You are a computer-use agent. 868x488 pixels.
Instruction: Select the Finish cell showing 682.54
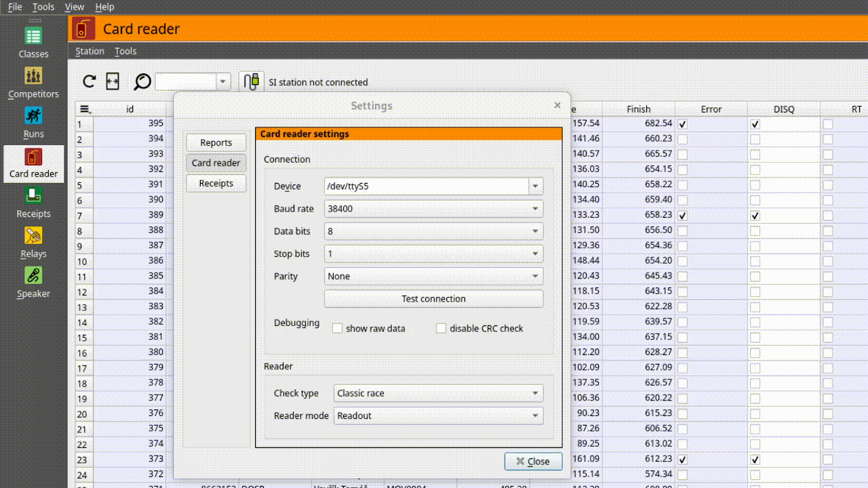tap(639, 123)
